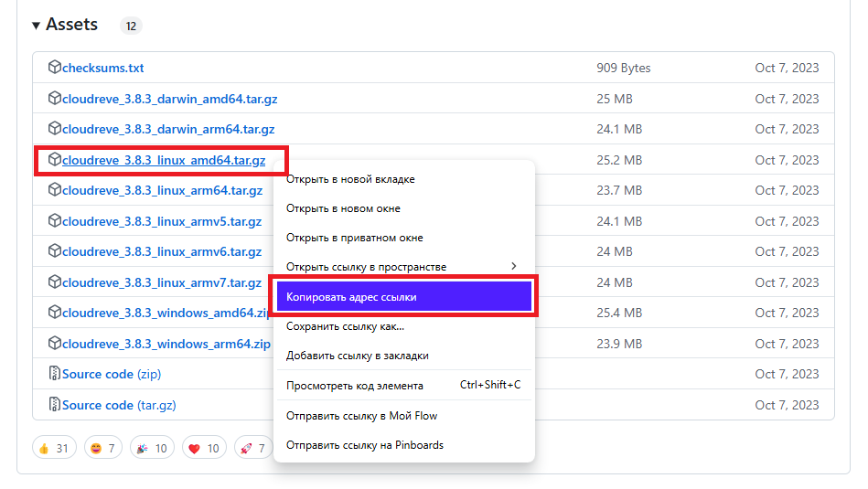Viewport: 868px width, 489px height.
Task: Download Source code (zip)
Action: click(112, 375)
